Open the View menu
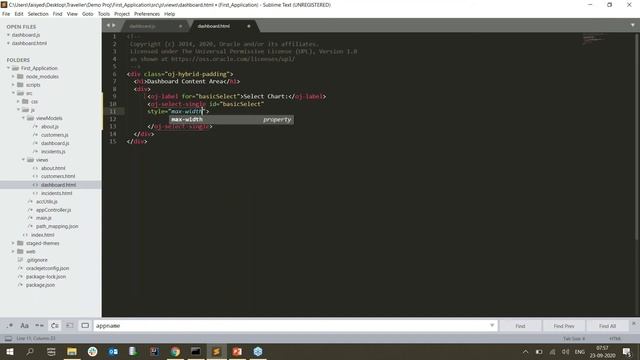This screenshot has width=640, height=360. [x=72, y=14]
